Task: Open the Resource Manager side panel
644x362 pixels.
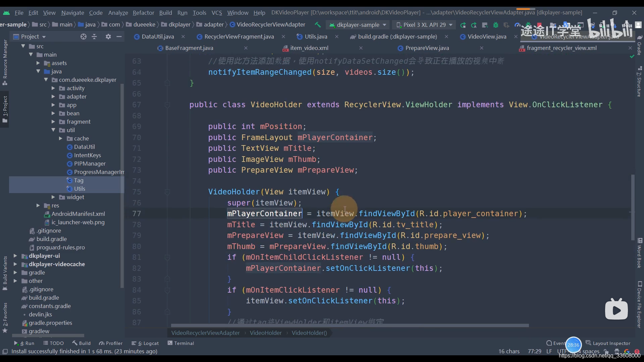Action: click(5, 62)
